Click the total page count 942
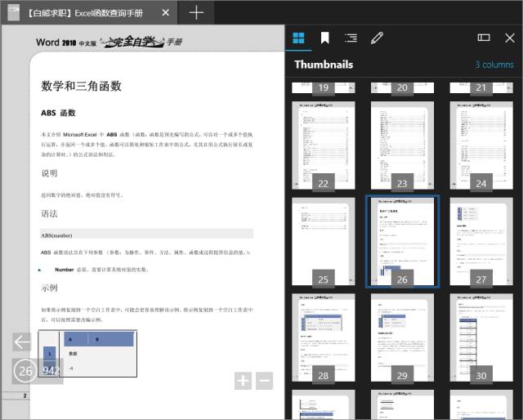The image size is (523, 420). [51, 371]
